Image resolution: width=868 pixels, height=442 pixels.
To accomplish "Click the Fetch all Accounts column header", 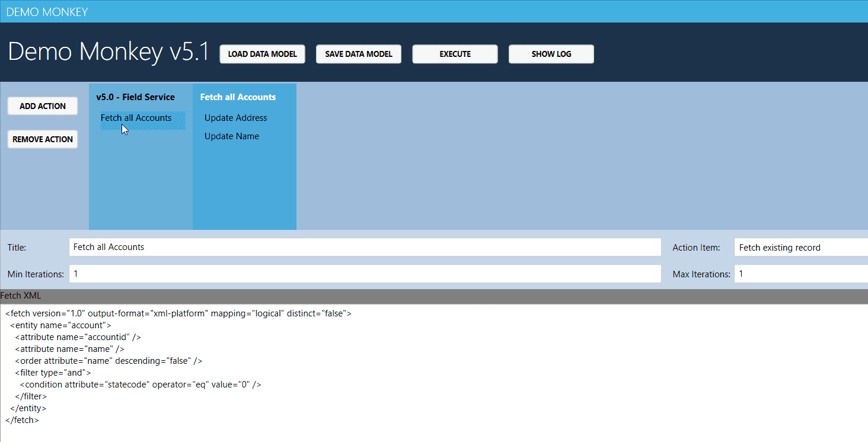I will tap(238, 97).
